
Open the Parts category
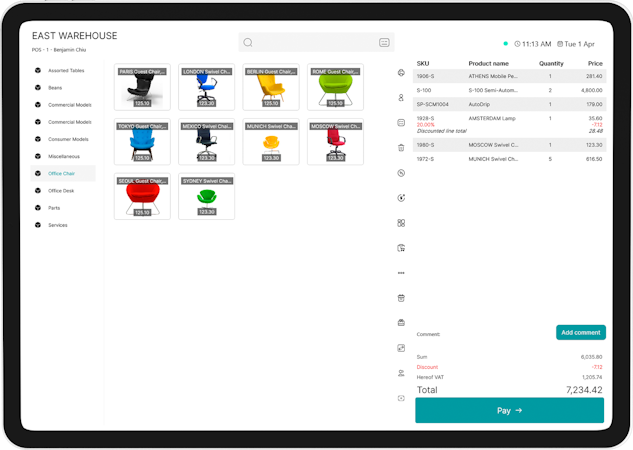coord(63,208)
